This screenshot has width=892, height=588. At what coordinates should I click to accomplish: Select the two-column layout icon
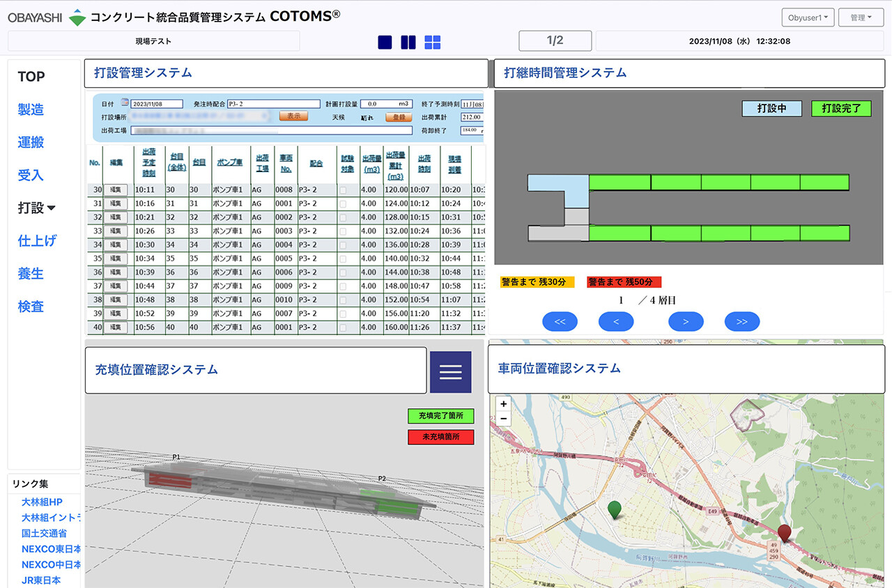pos(408,42)
